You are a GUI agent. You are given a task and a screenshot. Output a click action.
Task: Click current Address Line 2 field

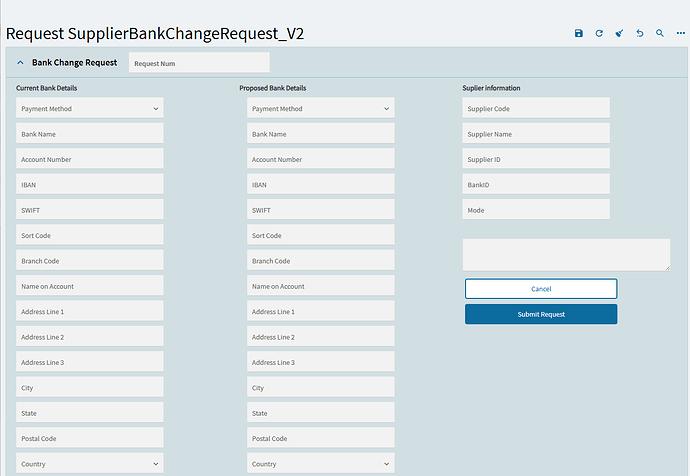(90, 337)
